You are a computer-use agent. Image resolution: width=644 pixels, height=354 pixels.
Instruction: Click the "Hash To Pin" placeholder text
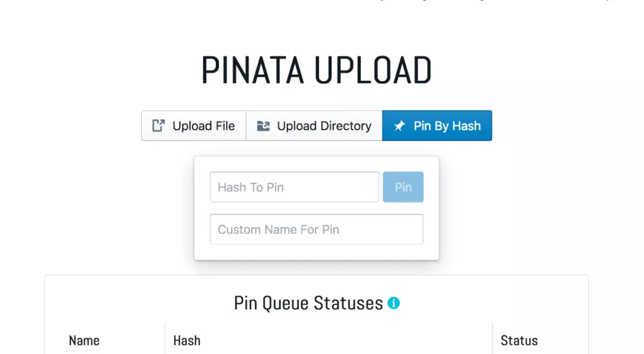[250, 187]
